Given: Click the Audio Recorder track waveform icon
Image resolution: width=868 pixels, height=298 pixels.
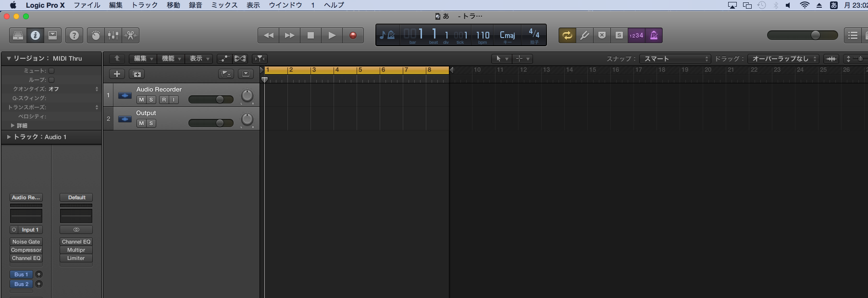Looking at the screenshot, I should pos(125,95).
